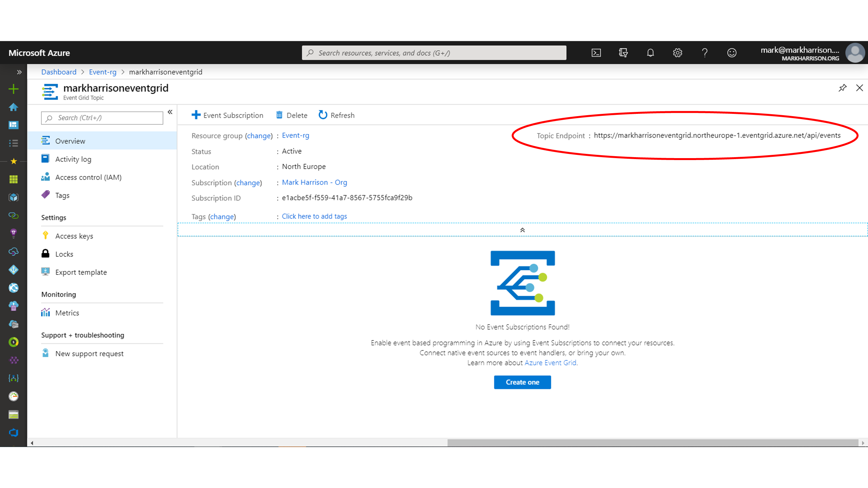
Task: Open the notifications bell
Action: point(650,53)
